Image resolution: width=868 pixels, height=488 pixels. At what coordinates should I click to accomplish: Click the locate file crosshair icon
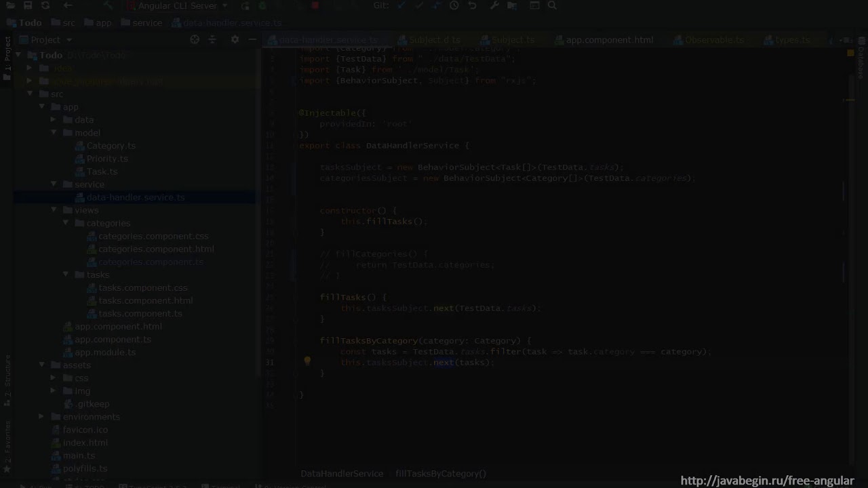coord(195,39)
